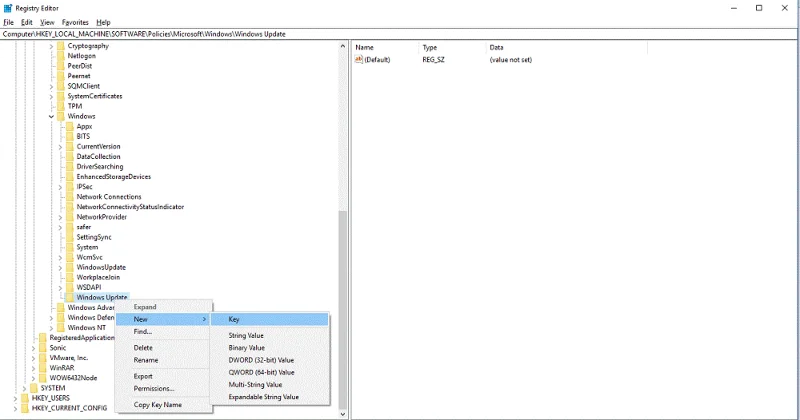Click the SYSTEM hive folder icon
This screenshot has width=800, height=420.
[x=34, y=388]
